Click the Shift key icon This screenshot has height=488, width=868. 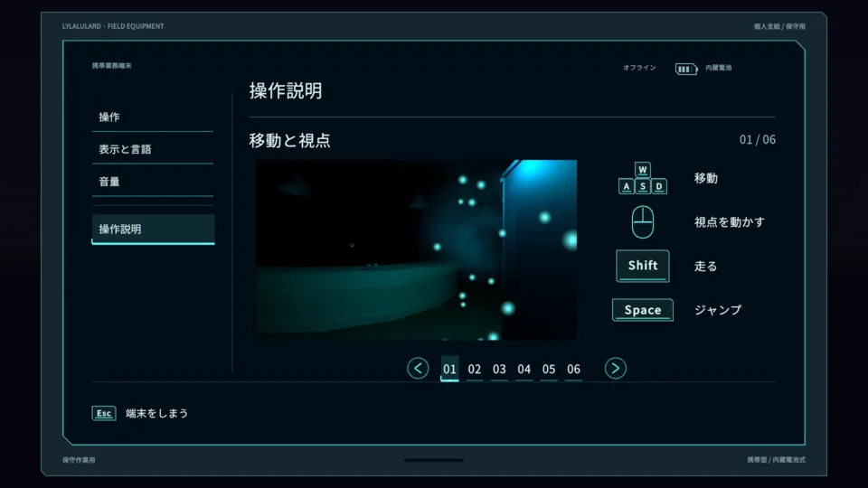pyautogui.click(x=643, y=266)
